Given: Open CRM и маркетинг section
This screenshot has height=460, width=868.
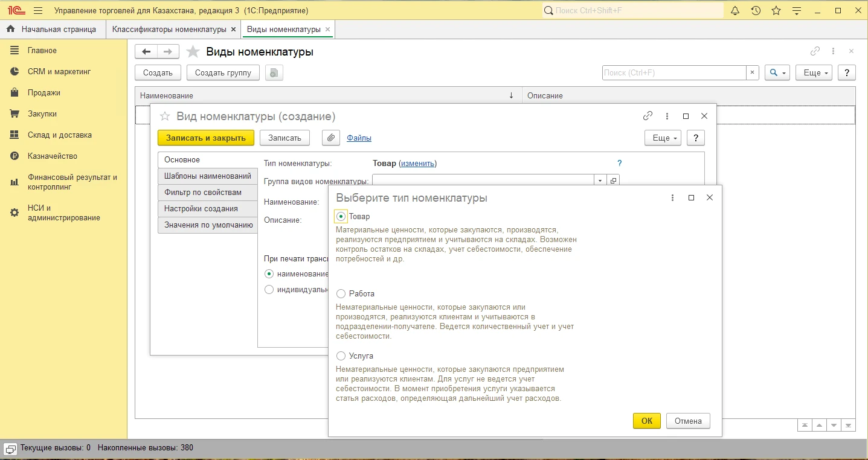Looking at the screenshot, I should tap(63, 71).
